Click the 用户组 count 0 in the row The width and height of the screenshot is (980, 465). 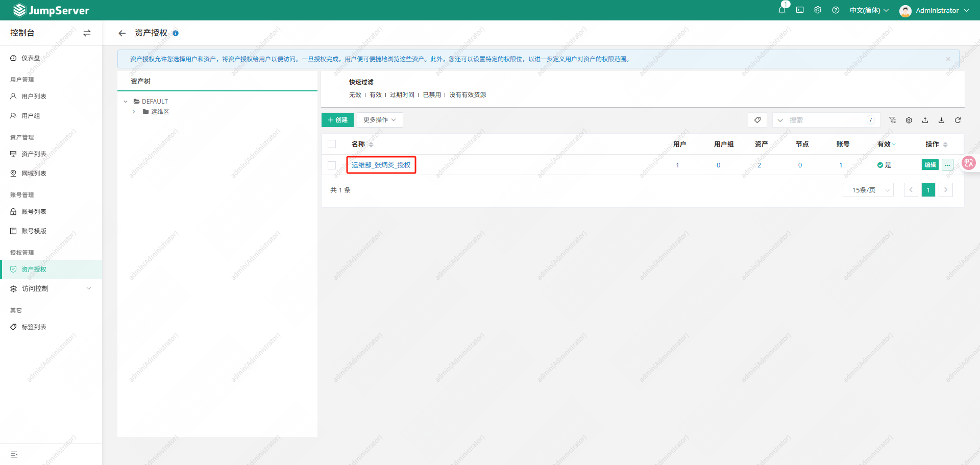[718, 165]
